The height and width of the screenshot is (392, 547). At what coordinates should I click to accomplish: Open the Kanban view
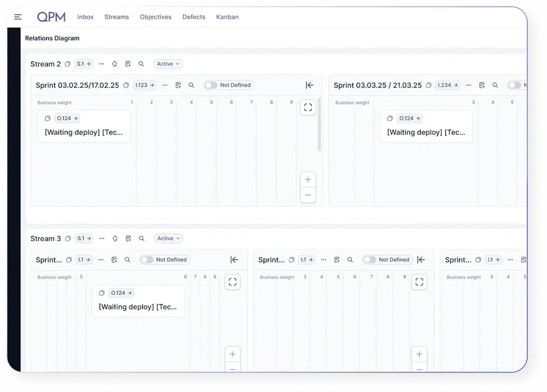(227, 17)
